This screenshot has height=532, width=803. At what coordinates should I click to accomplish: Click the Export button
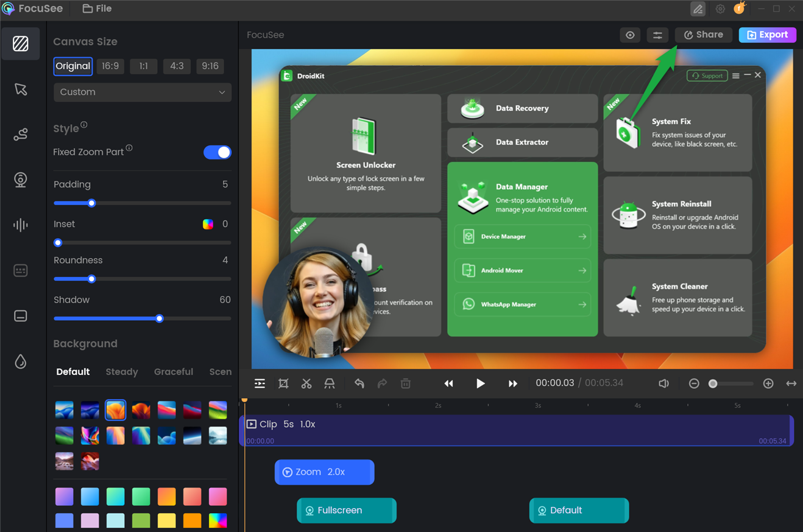click(768, 35)
